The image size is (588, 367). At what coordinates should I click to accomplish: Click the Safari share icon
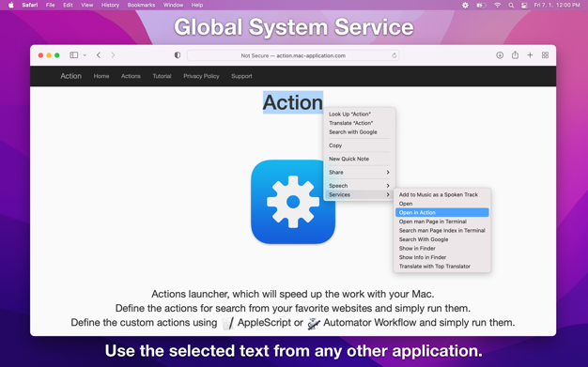pos(515,54)
